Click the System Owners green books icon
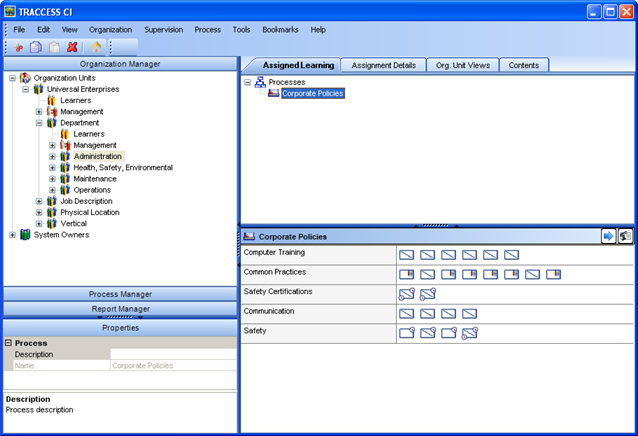This screenshot has width=638, height=436. pos(25,235)
